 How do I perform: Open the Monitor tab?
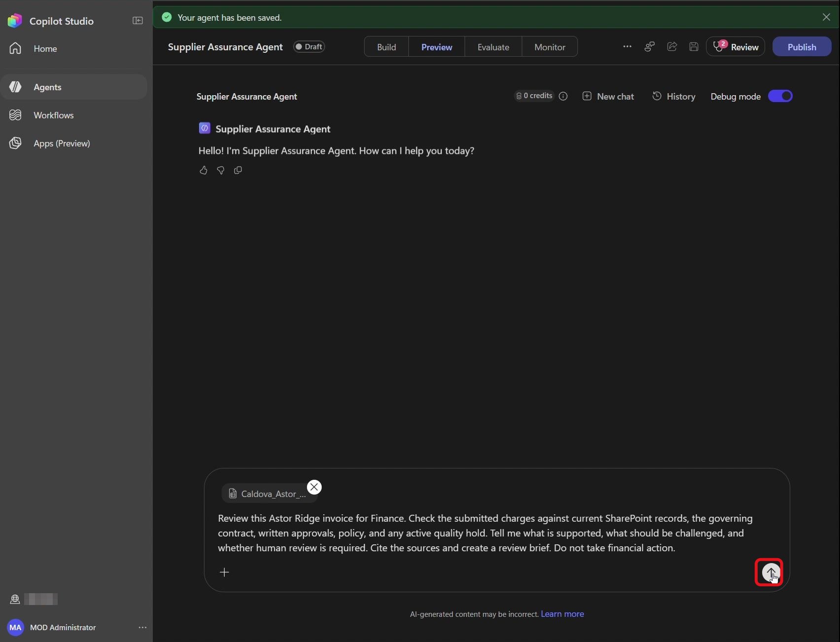coord(550,47)
